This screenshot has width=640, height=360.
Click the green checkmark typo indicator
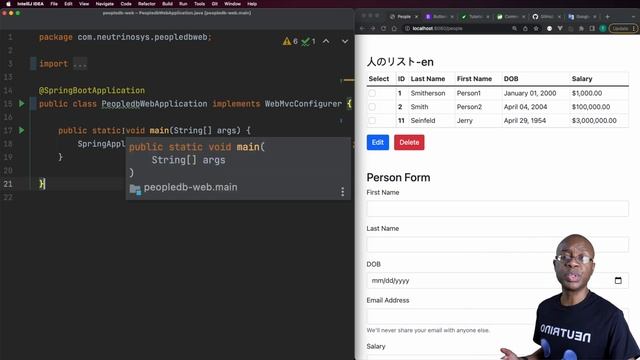point(309,41)
